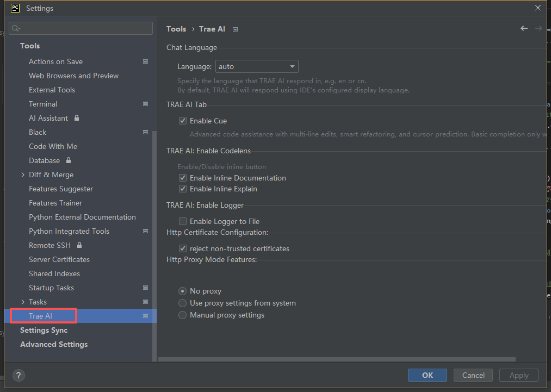Viewport: 551px width, 392px height.
Task: Click the horizontal scrollbar in settings pane
Action: click(337, 359)
